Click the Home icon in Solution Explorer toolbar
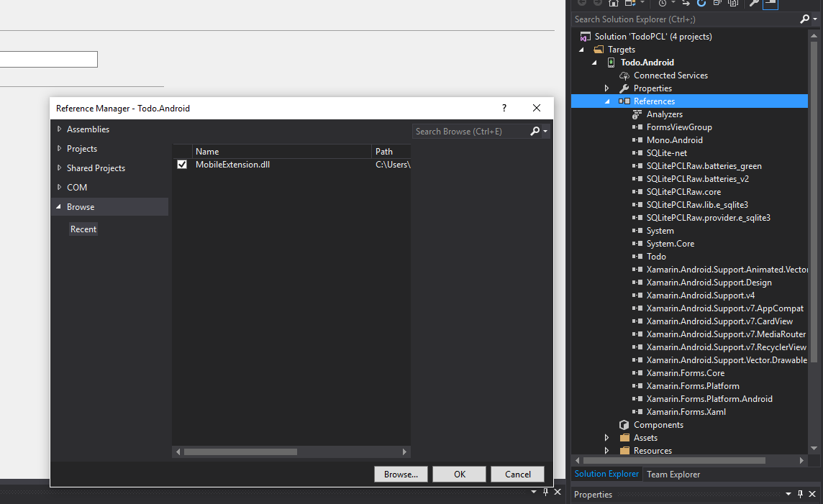 pos(613,3)
